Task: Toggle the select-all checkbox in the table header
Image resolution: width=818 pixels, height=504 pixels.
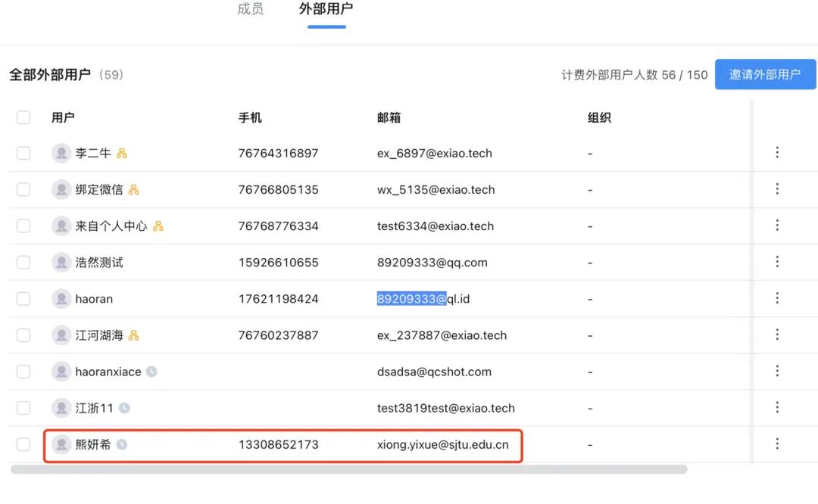Action: coord(23,117)
